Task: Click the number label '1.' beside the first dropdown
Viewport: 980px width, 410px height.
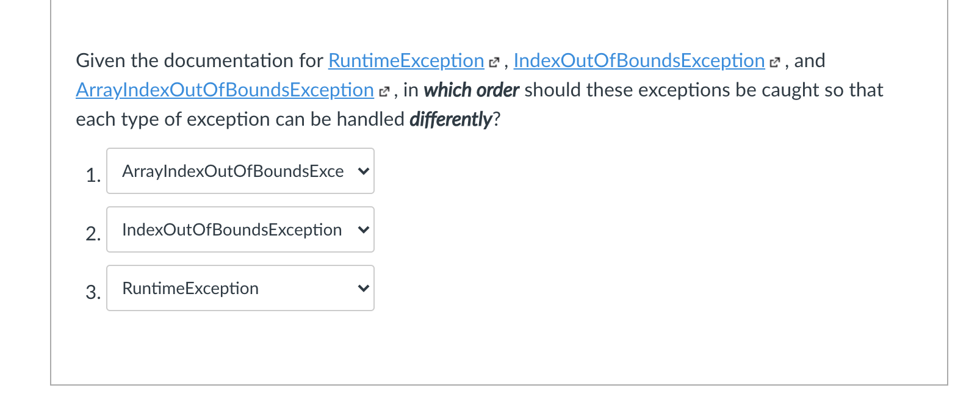Action: [x=93, y=175]
